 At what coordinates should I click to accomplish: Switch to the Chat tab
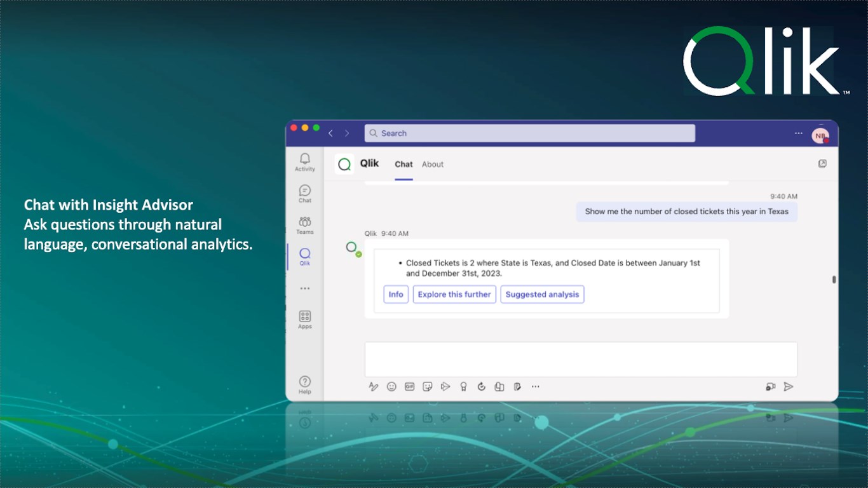403,164
